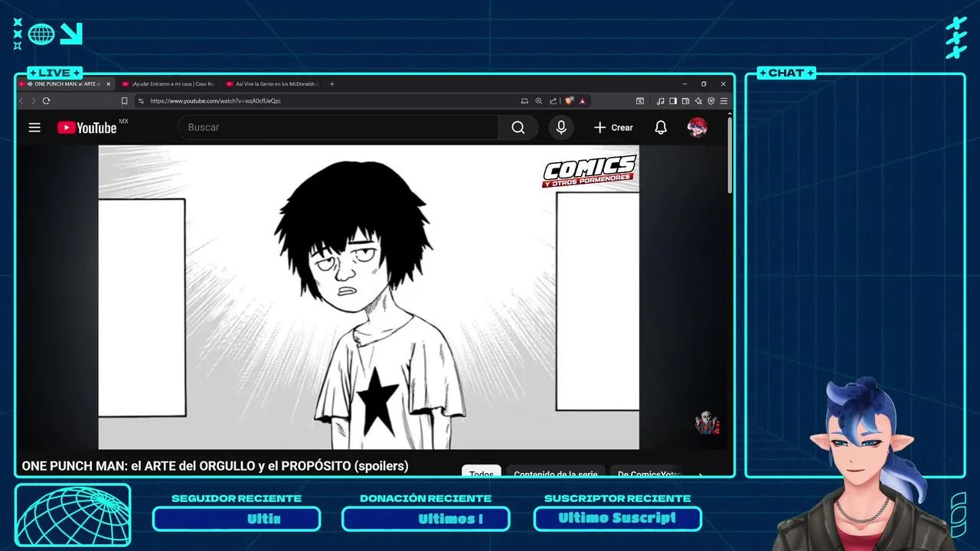980x551 pixels.
Task: Go forward with the browser forward arrow
Action: 33,101
